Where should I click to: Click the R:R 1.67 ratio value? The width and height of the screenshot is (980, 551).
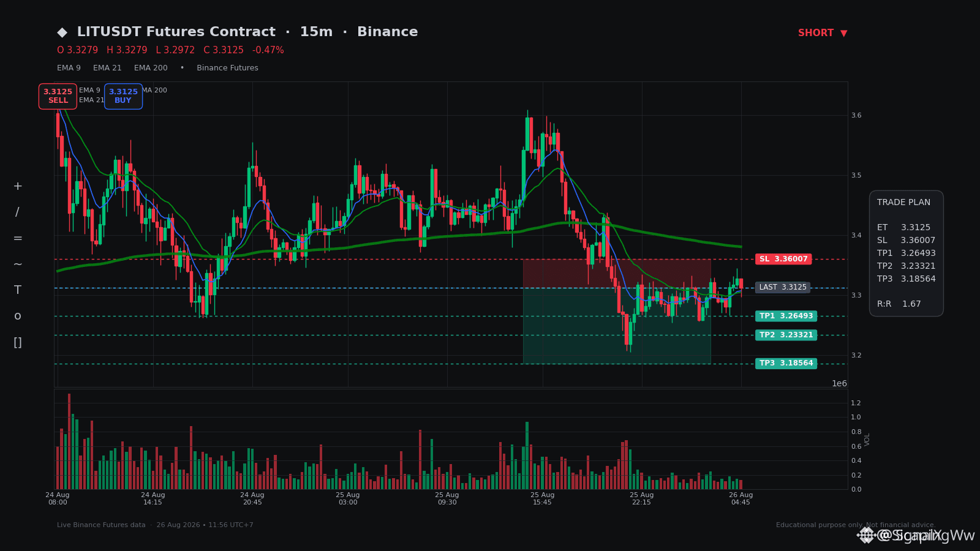tap(899, 304)
